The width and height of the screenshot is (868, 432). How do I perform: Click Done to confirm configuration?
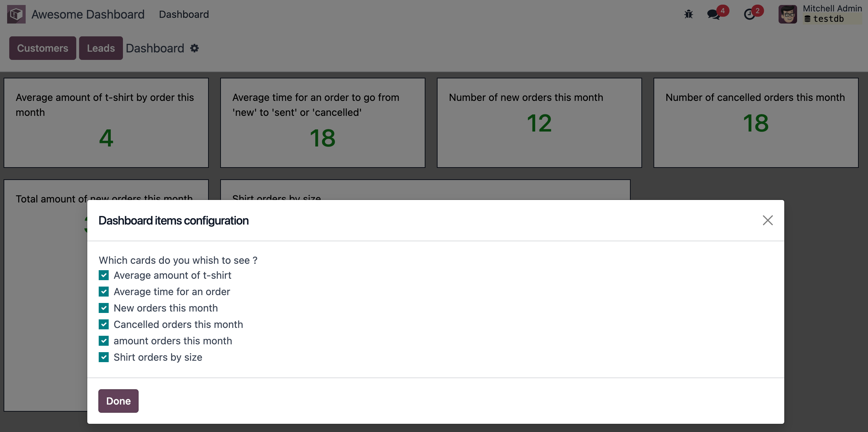118,400
